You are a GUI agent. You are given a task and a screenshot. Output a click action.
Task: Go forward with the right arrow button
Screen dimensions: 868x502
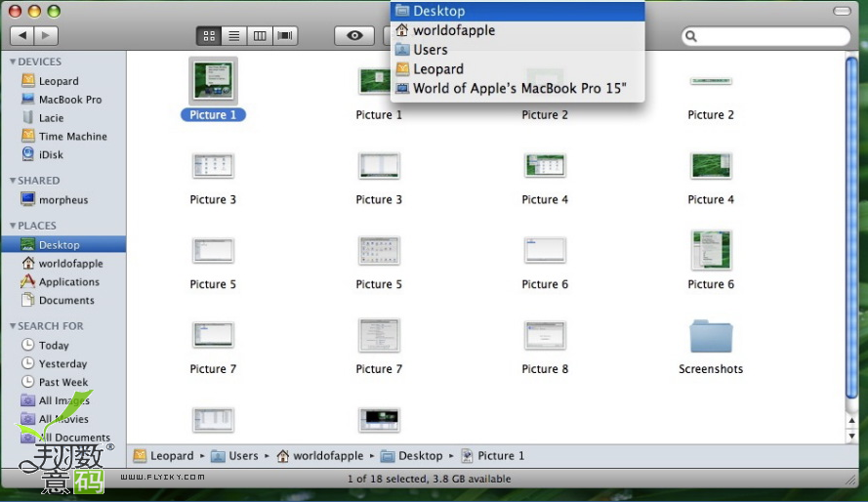click(x=46, y=35)
